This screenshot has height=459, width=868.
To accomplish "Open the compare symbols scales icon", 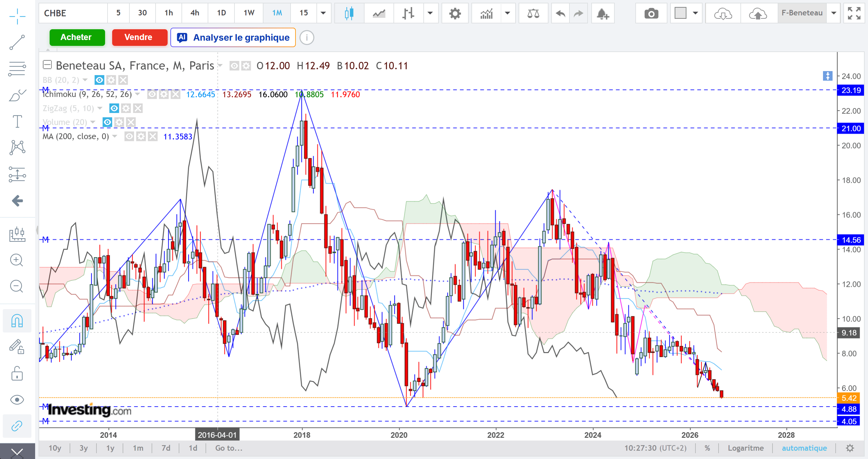I will pyautogui.click(x=533, y=14).
